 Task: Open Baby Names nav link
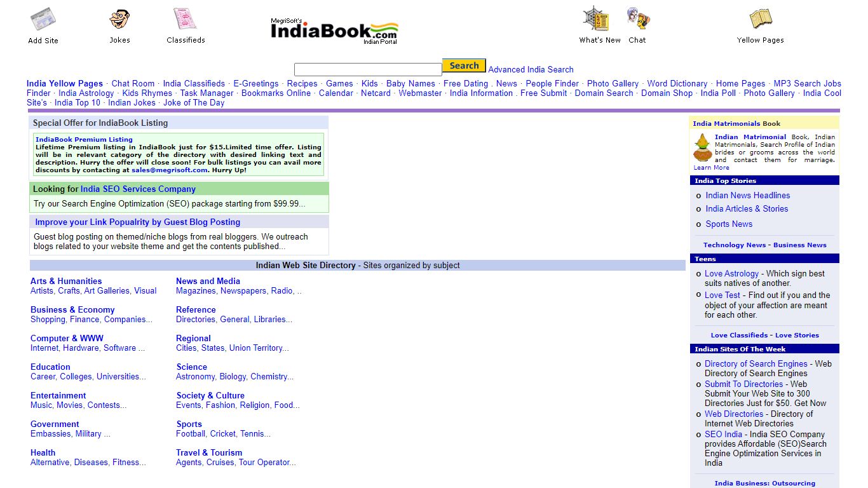click(410, 83)
